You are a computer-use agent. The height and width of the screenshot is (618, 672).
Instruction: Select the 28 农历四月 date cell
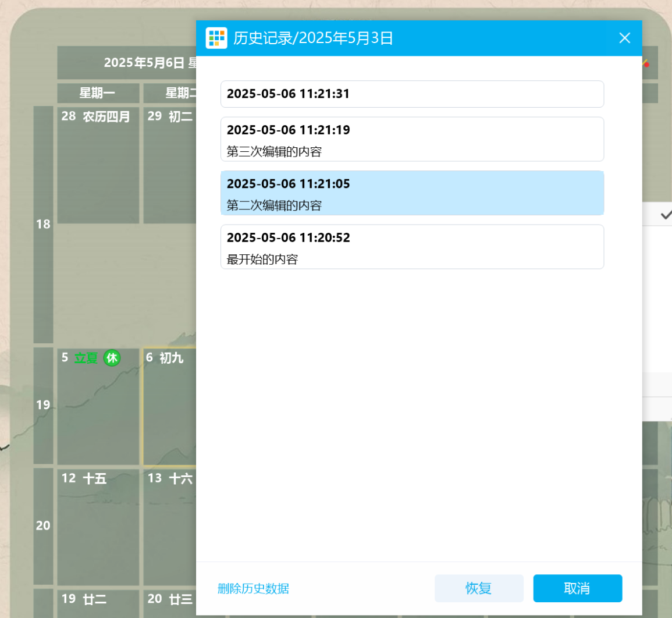[98, 169]
